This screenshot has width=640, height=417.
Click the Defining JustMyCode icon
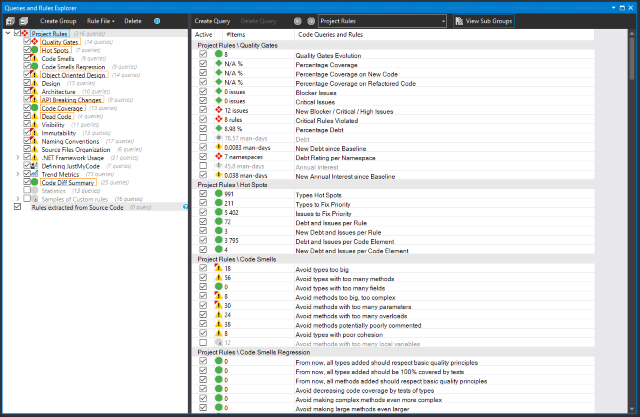(35, 166)
